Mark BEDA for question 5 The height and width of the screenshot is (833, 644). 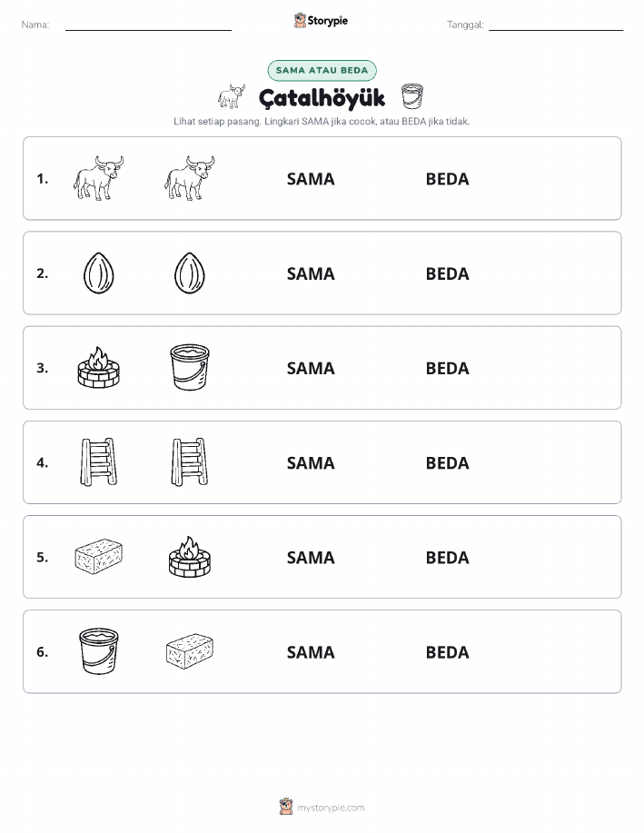pos(448,557)
